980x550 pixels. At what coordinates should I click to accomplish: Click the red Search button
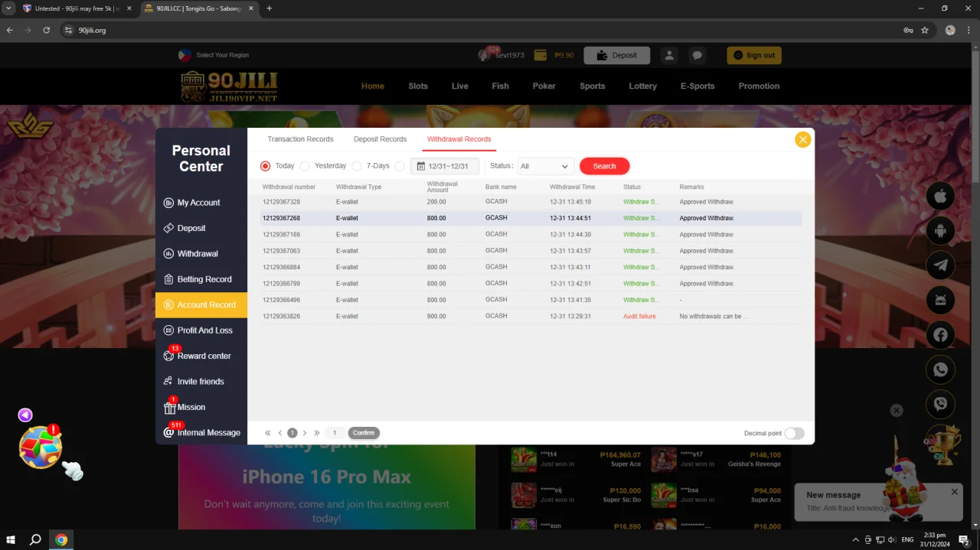click(604, 166)
